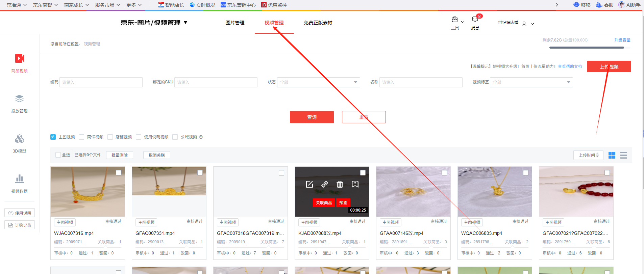The image size is (644, 274).
Task: Open 视频数据 statistics icon
Action: pos(20,179)
